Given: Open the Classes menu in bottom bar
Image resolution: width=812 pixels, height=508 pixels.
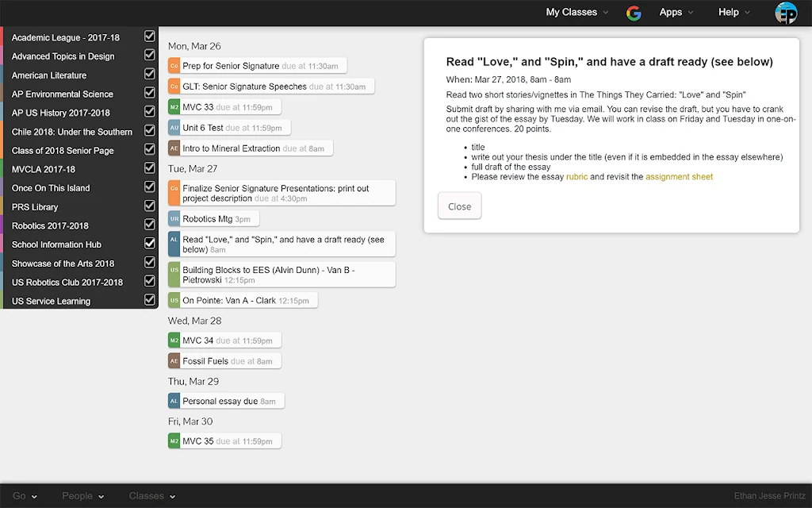Looking at the screenshot, I should click(152, 496).
